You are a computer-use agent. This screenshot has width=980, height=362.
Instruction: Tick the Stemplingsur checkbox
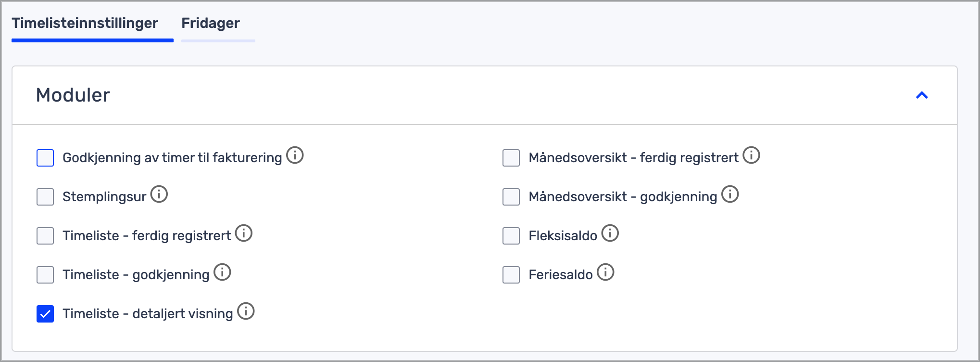(x=45, y=197)
